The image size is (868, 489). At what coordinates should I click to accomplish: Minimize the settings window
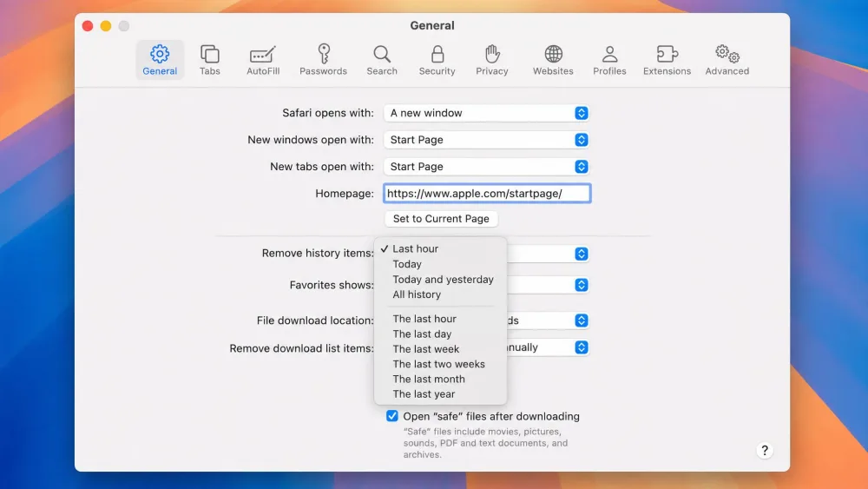click(x=106, y=26)
